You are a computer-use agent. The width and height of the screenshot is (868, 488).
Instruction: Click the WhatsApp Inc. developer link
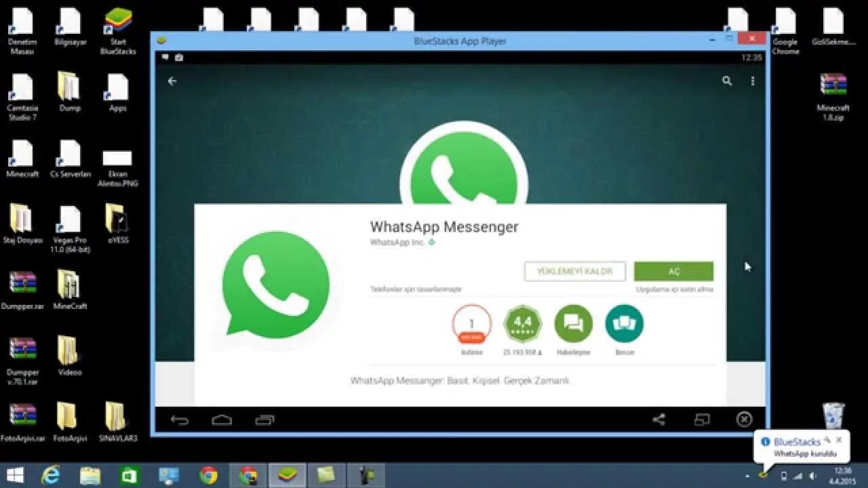click(x=397, y=242)
